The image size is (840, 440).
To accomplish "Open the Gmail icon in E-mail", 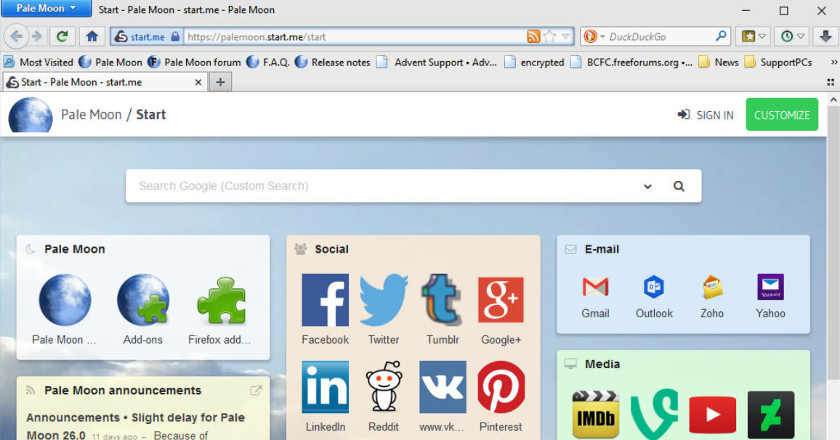I will pos(595,287).
